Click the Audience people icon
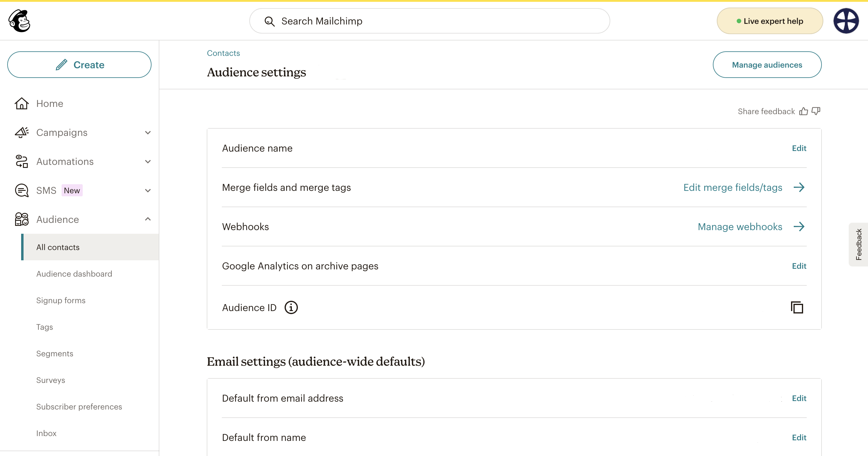Screen dimensions: 868x456 coord(21,219)
